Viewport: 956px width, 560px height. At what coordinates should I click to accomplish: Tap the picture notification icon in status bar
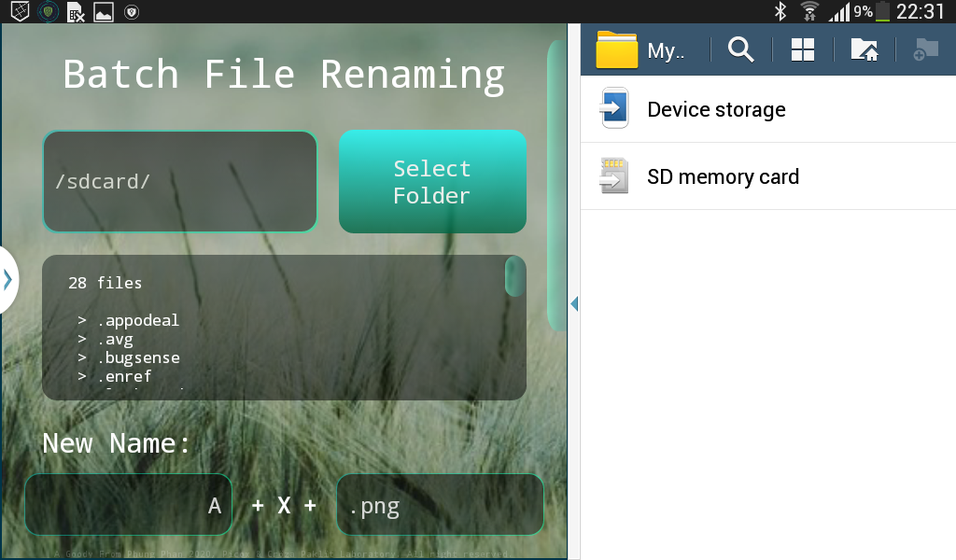pos(104,12)
